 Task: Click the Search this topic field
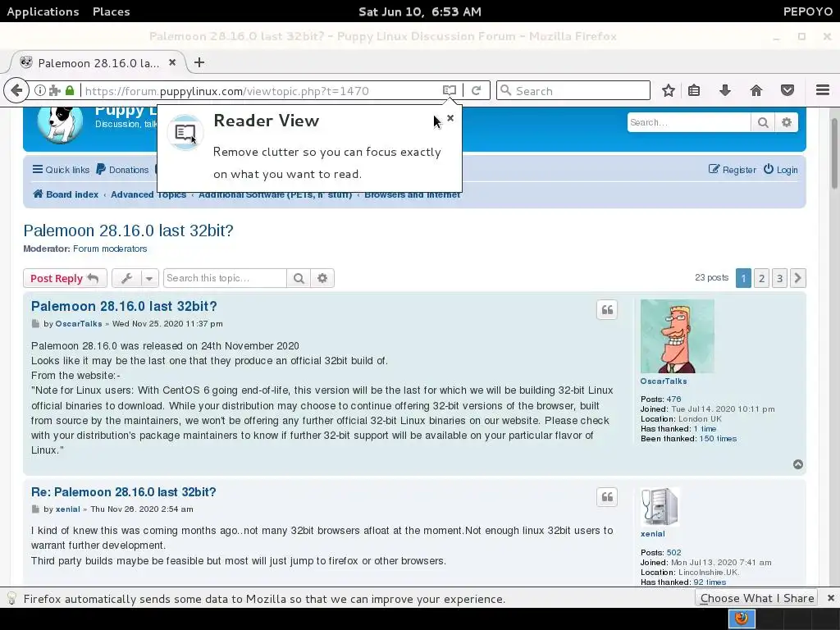tap(225, 278)
